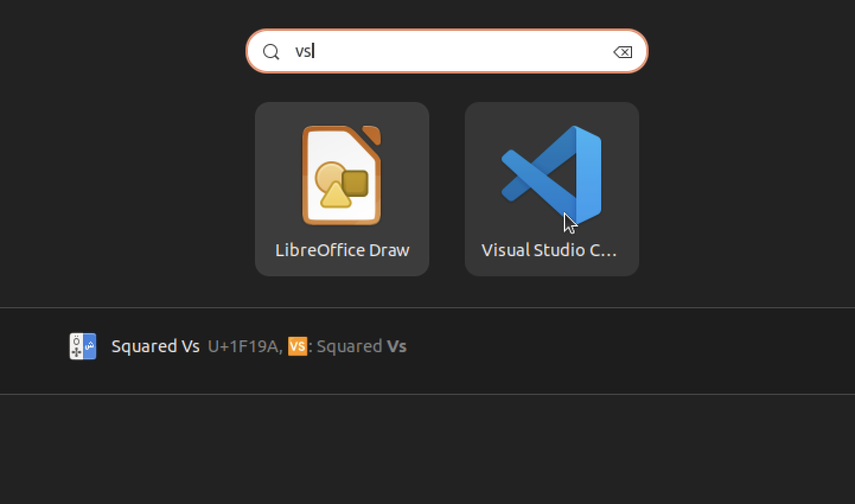Open LibreOffice Draw app
Screen dimensions: 855x504
tap(342, 189)
